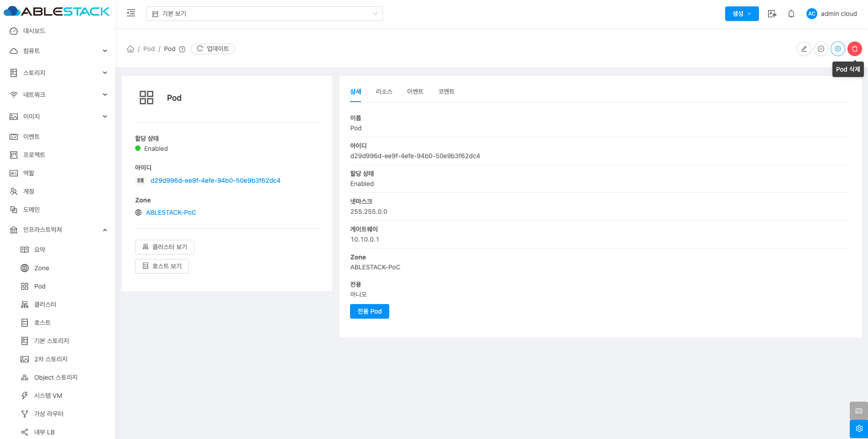Click the language translate icon in header

point(772,14)
